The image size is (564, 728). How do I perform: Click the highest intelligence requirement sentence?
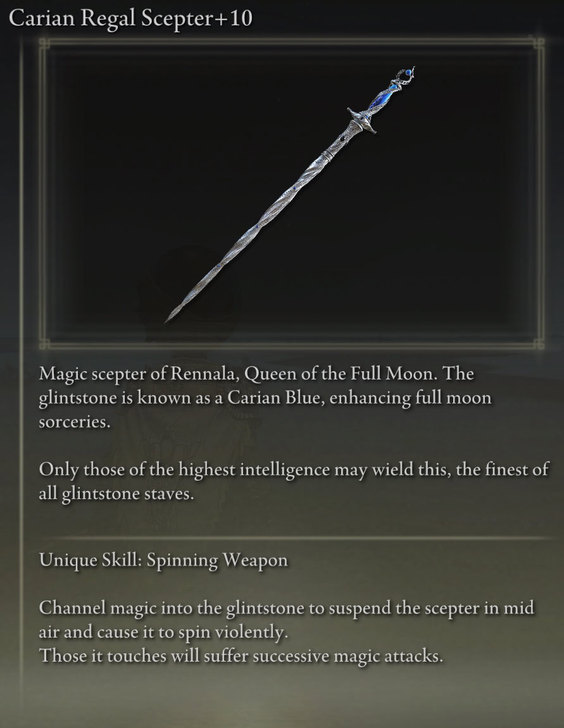point(294,469)
